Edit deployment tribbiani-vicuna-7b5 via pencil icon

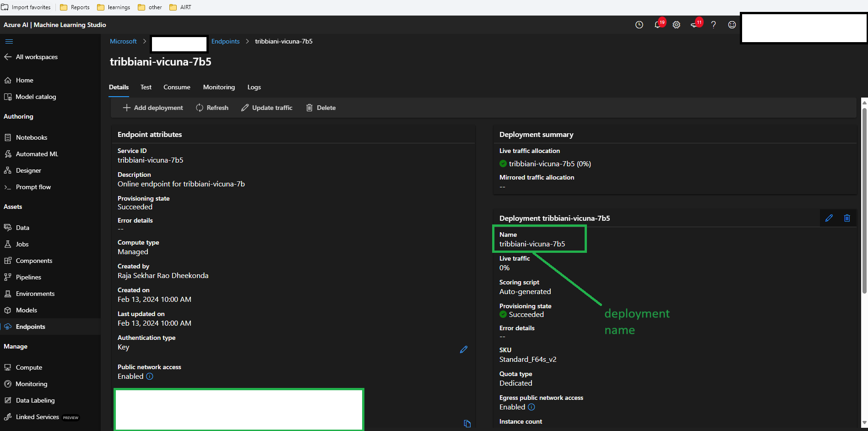pyautogui.click(x=829, y=218)
